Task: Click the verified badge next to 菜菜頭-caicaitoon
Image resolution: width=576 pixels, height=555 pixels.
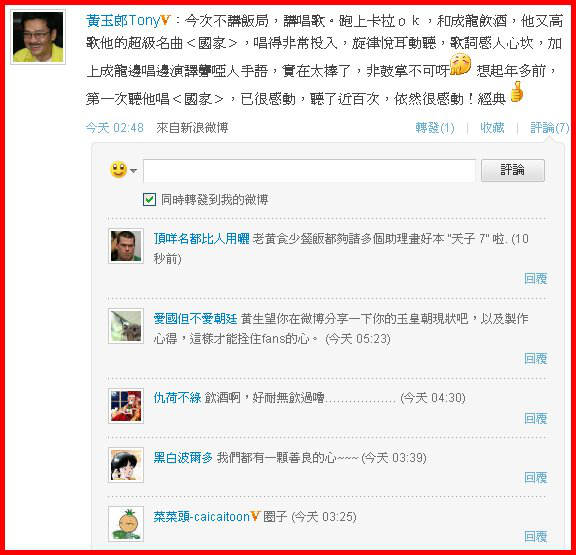Action: click(255, 516)
